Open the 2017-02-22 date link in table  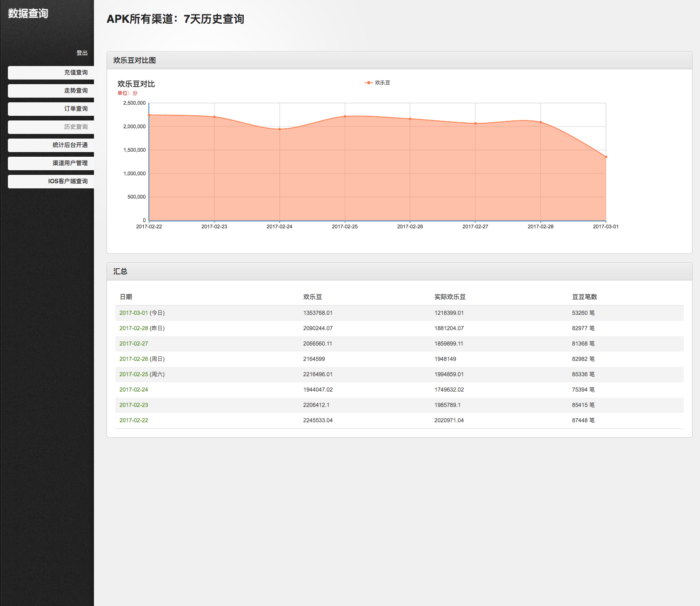pos(133,420)
